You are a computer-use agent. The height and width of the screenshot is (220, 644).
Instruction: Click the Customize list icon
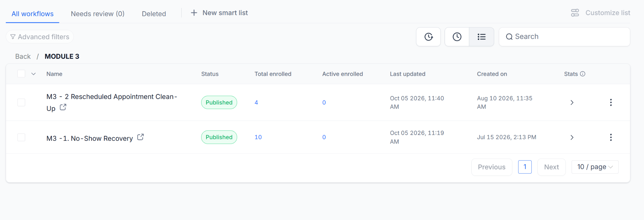point(575,13)
